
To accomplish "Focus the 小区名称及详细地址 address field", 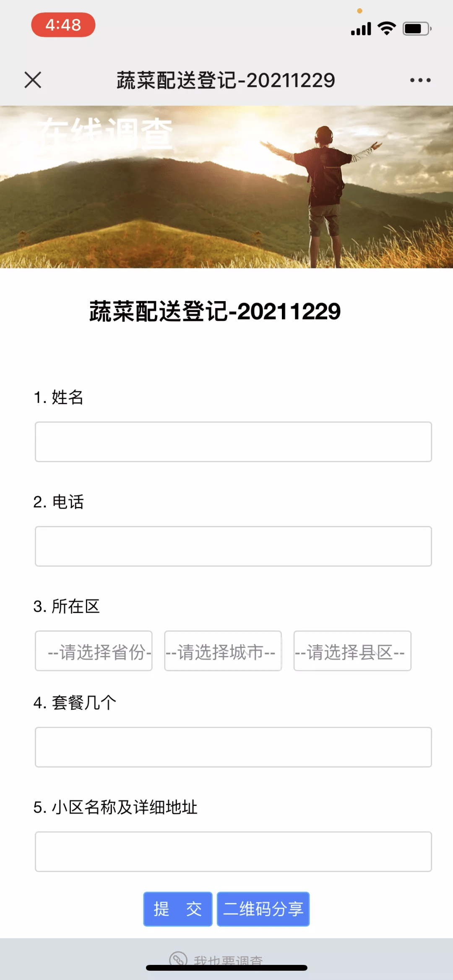I will pos(233,852).
